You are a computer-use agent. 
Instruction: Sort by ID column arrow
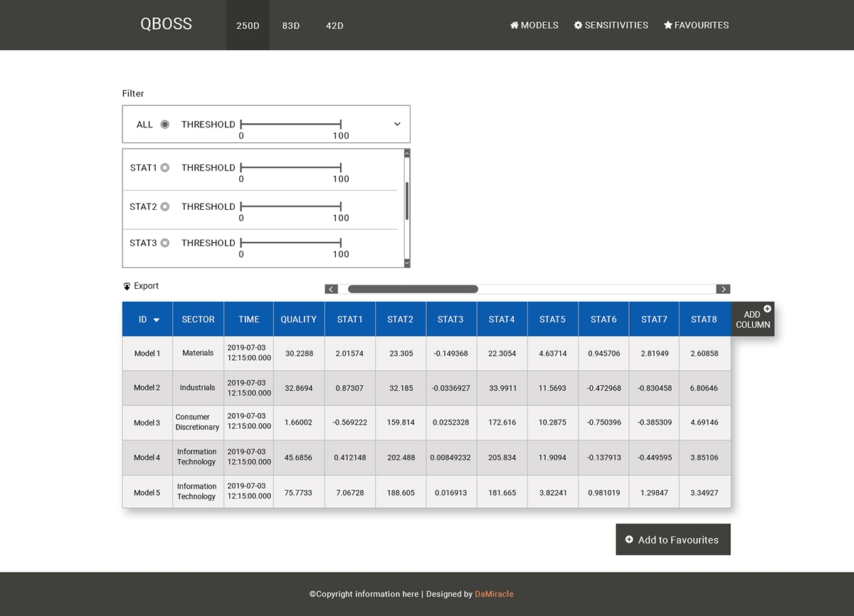pyautogui.click(x=157, y=320)
